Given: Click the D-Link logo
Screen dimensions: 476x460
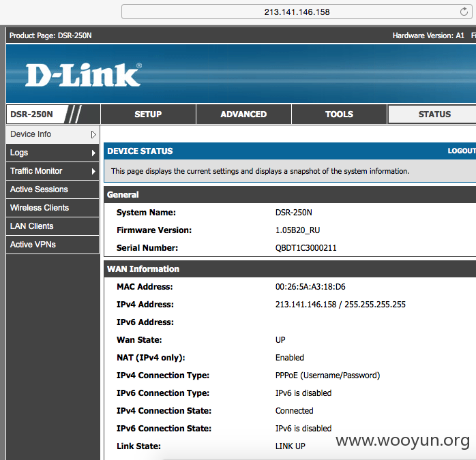Looking at the screenshot, I should [83, 75].
